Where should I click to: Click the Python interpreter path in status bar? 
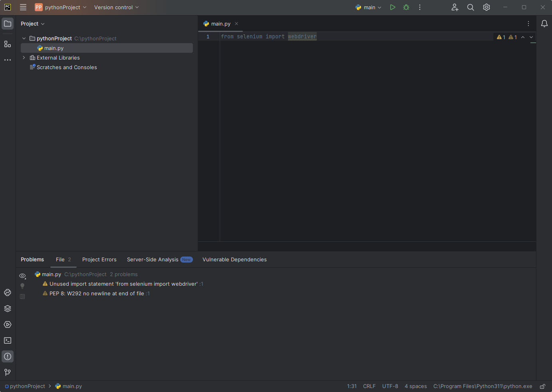click(483, 386)
